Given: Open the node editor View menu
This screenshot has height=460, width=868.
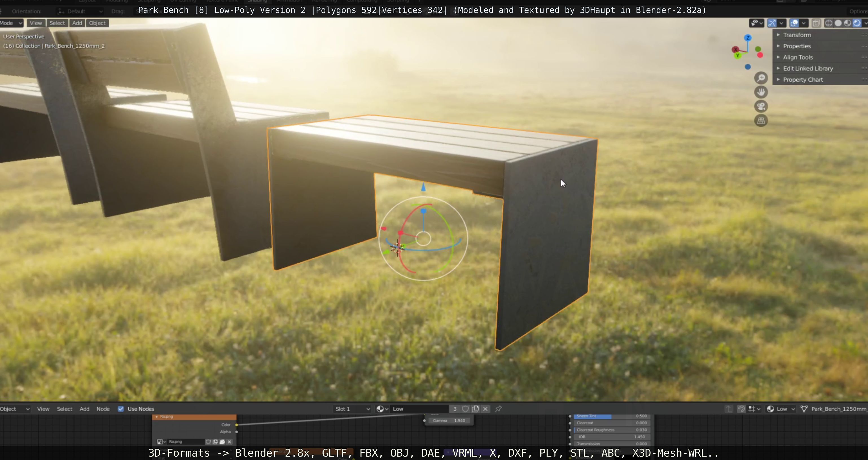Looking at the screenshot, I should coord(43,409).
